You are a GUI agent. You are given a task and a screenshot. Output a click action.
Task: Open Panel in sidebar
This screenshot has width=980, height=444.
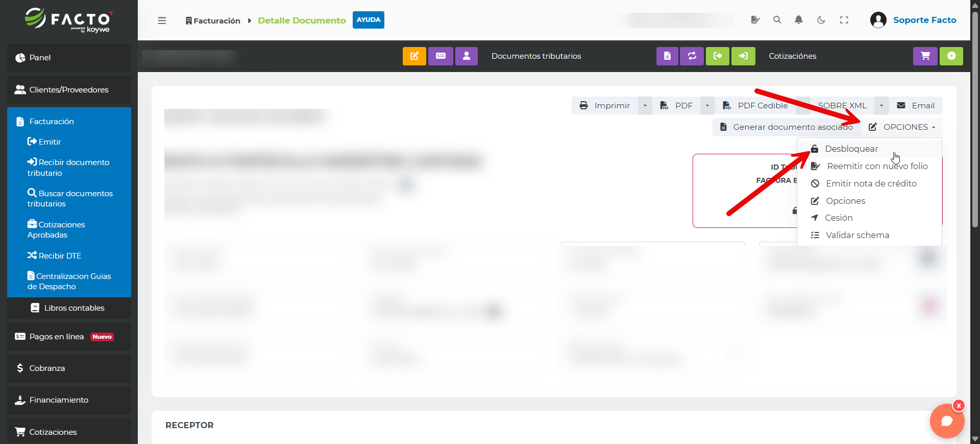click(x=69, y=58)
